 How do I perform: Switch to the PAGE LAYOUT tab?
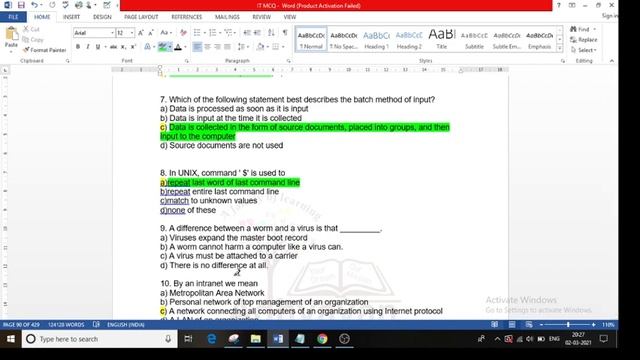coord(141,17)
